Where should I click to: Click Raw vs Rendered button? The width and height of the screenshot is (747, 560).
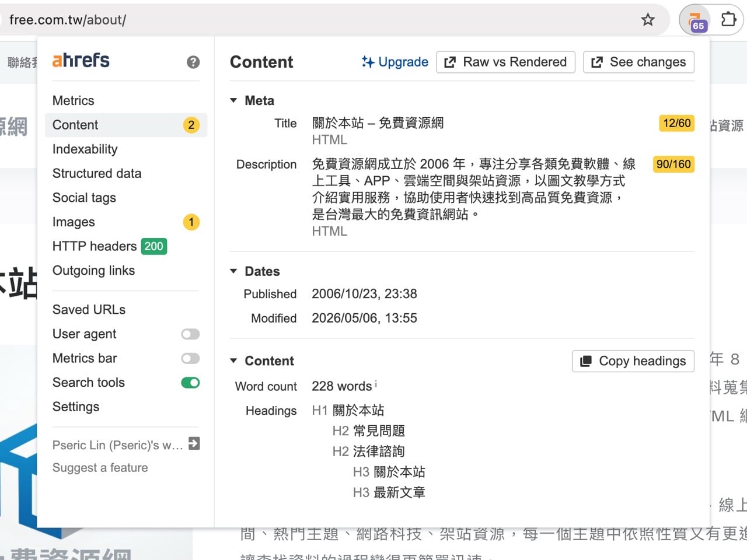[506, 62]
